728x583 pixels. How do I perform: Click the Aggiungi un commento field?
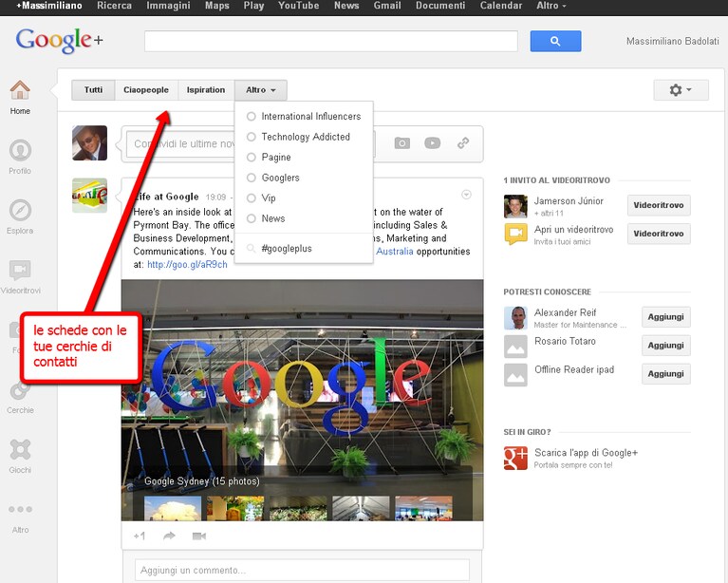coord(302,570)
